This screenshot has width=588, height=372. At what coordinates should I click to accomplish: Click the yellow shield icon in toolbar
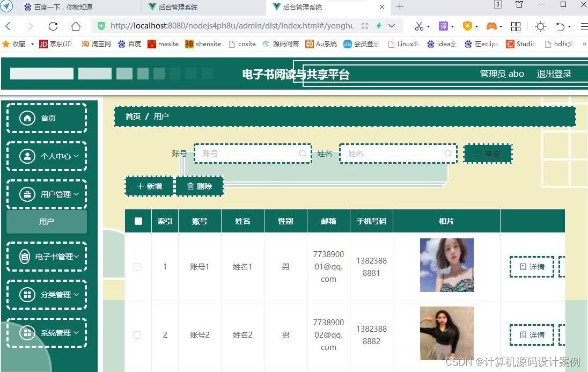pyautogui.click(x=467, y=26)
